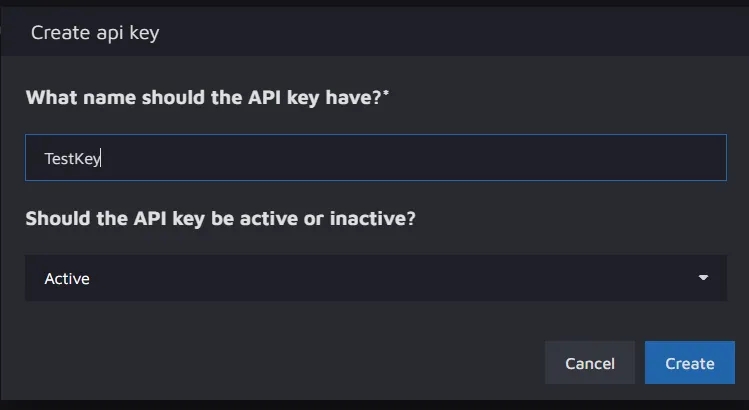Screen dimensions: 749x410
Task: Click the dropdown caret arrow icon
Action: 703,278
